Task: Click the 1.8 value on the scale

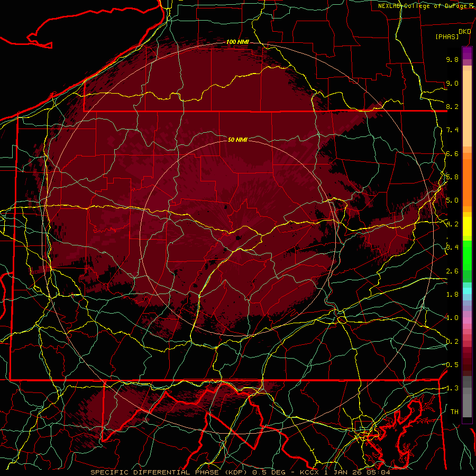Action: point(452,295)
